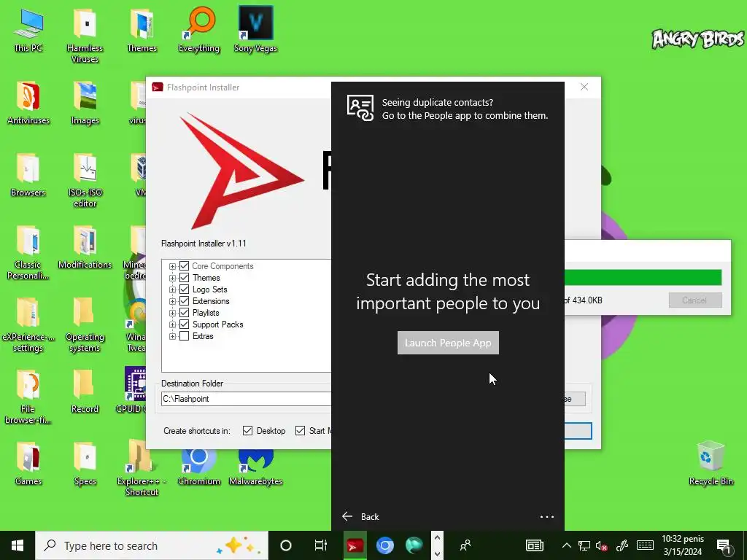747x560 pixels.
Task: Expand the Core Components tree node
Action: (172, 266)
